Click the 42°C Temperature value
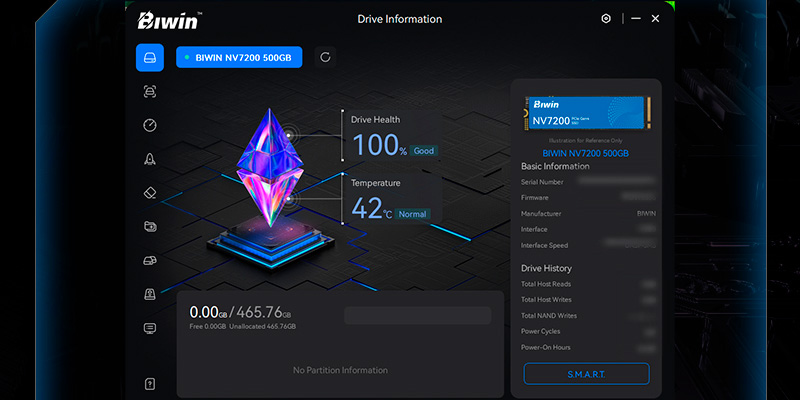Image resolution: width=800 pixels, height=400 pixels. [x=371, y=208]
